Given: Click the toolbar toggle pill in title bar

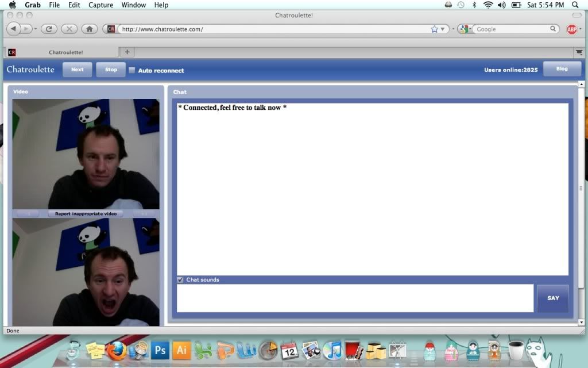Looking at the screenshot, I should point(577,15).
